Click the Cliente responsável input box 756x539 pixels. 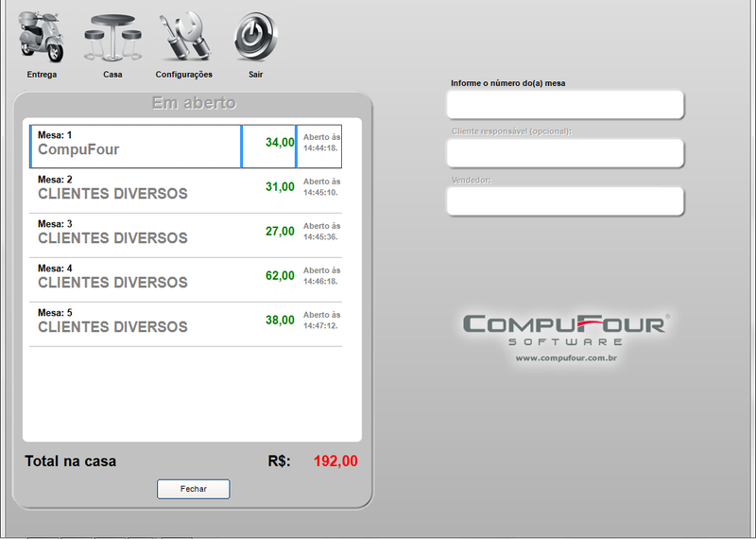tap(564, 153)
